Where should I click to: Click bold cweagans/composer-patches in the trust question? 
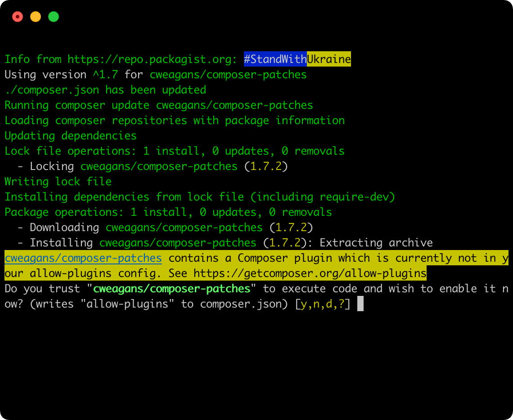172,289
